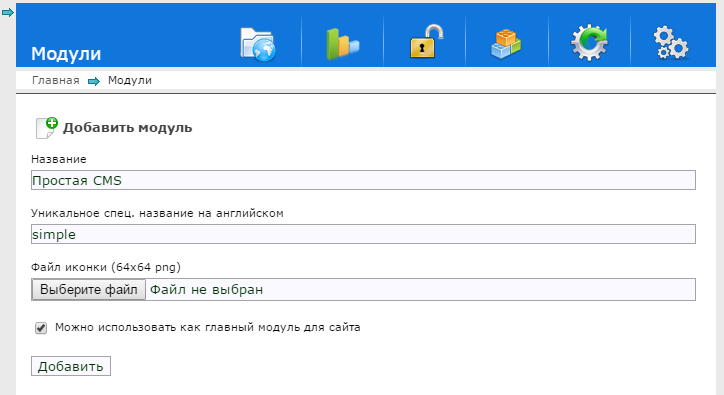
Task: Go to Главная breadcrumb link
Action: pyautogui.click(x=55, y=80)
